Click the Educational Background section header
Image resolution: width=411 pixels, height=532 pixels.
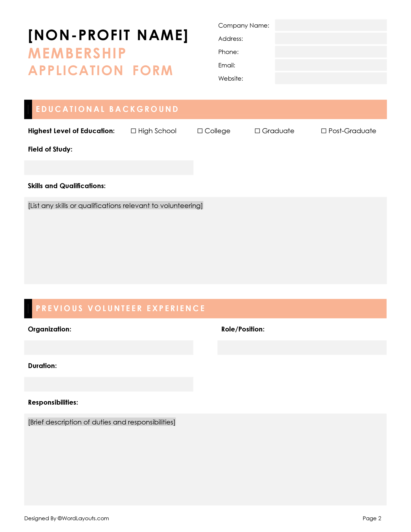(x=107, y=109)
